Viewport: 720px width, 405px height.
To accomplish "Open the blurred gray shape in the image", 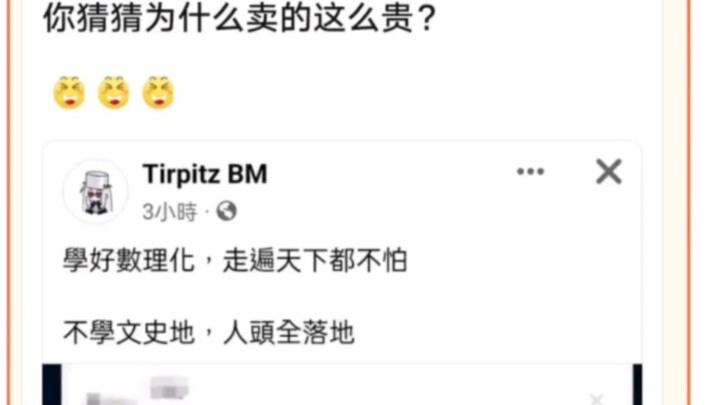I will (x=169, y=388).
